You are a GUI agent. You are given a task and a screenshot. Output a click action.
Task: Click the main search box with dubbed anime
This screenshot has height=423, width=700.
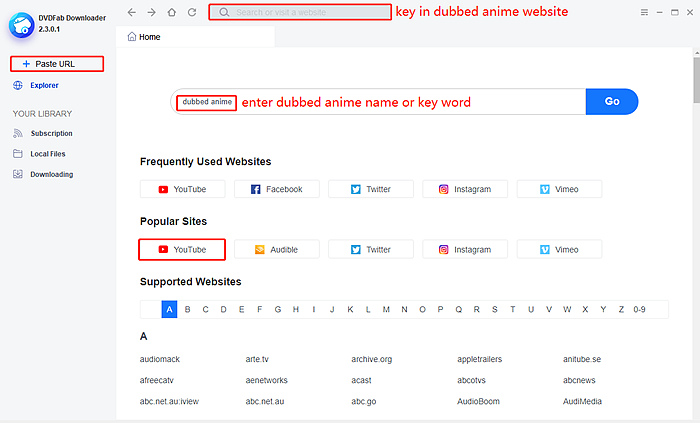(378, 101)
